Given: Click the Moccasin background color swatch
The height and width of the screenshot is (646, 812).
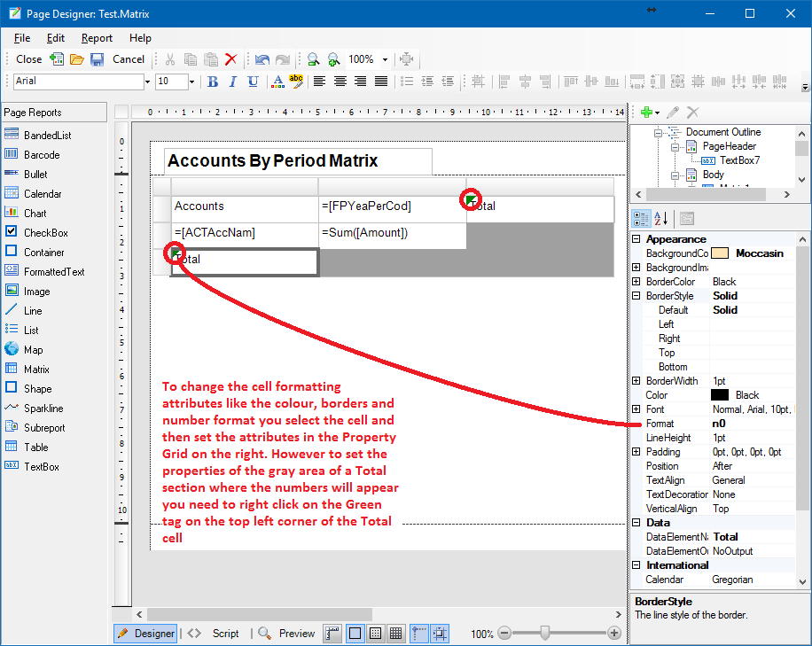Looking at the screenshot, I should click(x=720, y=253).
